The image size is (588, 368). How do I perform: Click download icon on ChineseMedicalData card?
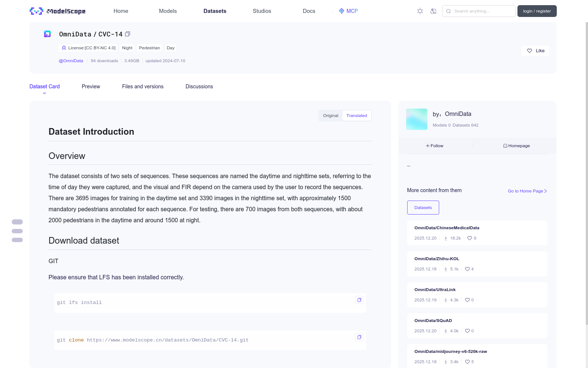[446, 238]
